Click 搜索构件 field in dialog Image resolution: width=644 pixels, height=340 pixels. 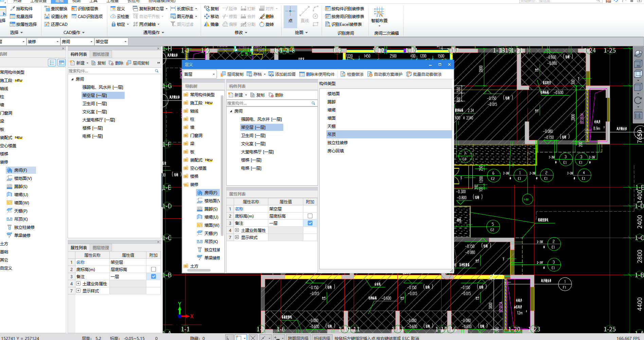tap(272, 103)
